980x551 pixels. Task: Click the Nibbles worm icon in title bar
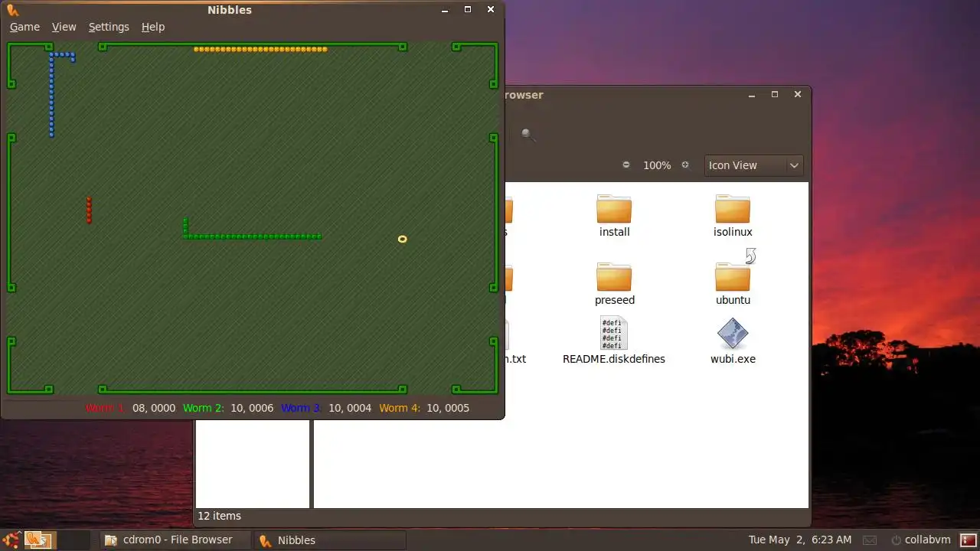pos(12,10)
